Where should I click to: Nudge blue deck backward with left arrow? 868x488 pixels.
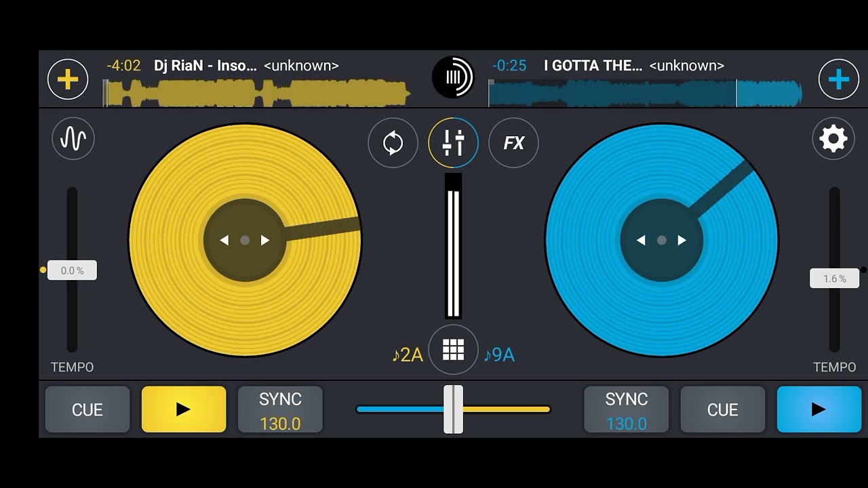[x=640, y=240]
